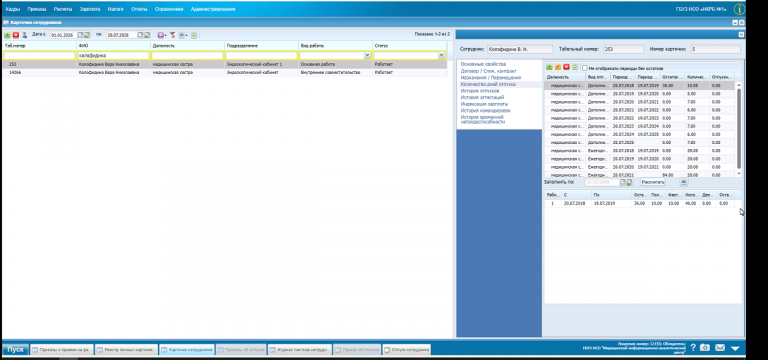Toggle 'Не отображать периоды без остатков' checkbox

585,68
